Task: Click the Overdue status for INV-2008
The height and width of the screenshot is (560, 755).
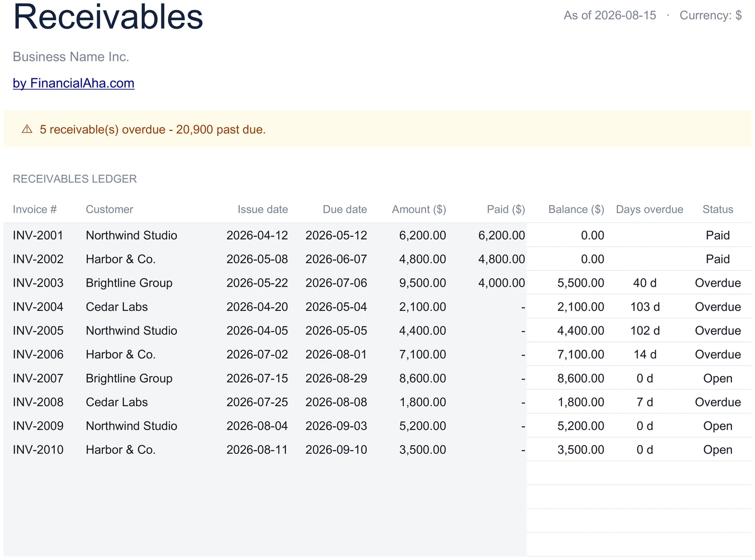Action: 718,402
